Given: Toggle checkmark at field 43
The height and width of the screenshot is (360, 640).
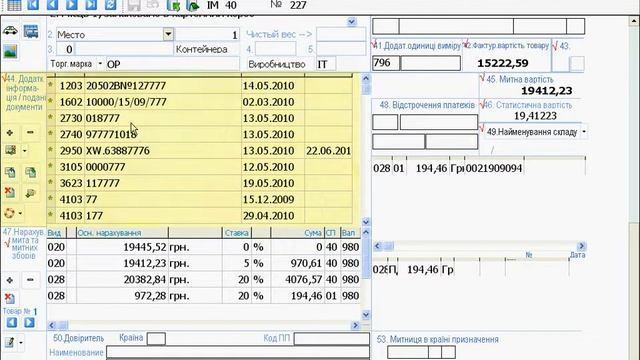Looking at the screenshot, I should pos(555,46).
